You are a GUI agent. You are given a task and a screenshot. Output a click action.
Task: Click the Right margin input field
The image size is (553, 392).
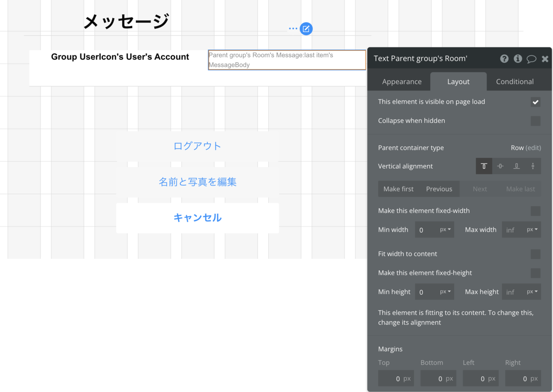tap(523, 379)
